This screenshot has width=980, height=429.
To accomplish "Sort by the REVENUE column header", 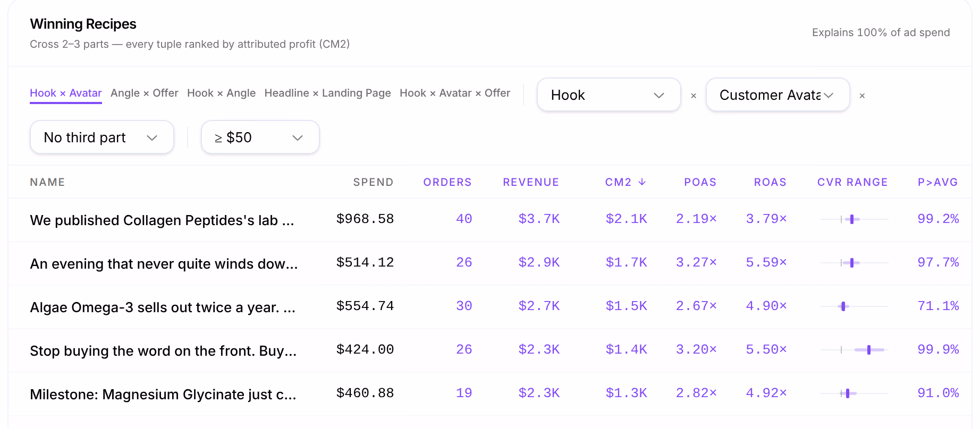I will click(531, 182).
